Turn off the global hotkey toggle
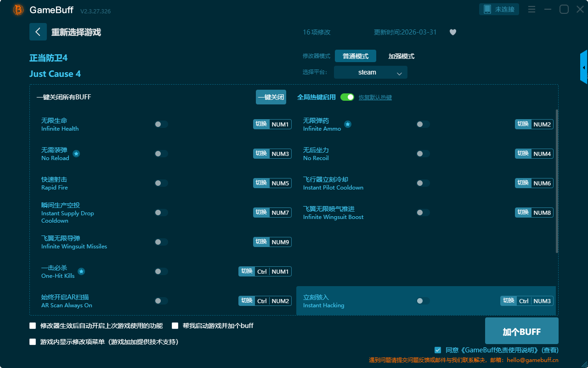Image resolution: width=588 pixels, height=368 pixels. click(x=347, y=97)
